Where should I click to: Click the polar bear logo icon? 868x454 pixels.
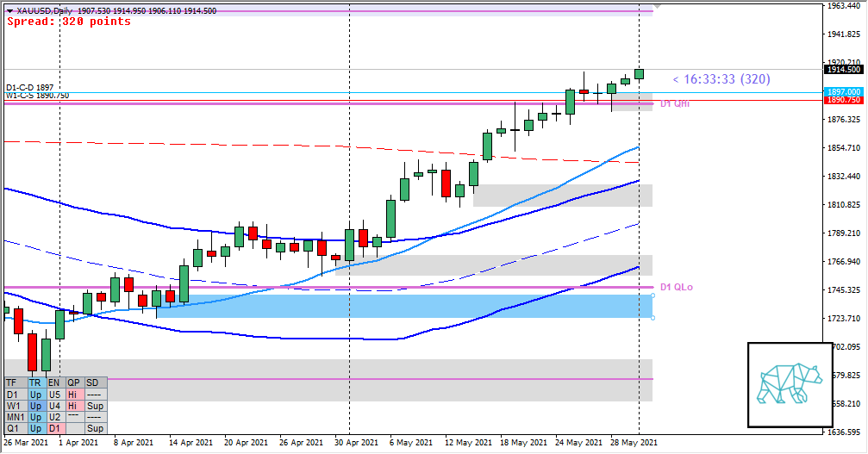[790, 384]
